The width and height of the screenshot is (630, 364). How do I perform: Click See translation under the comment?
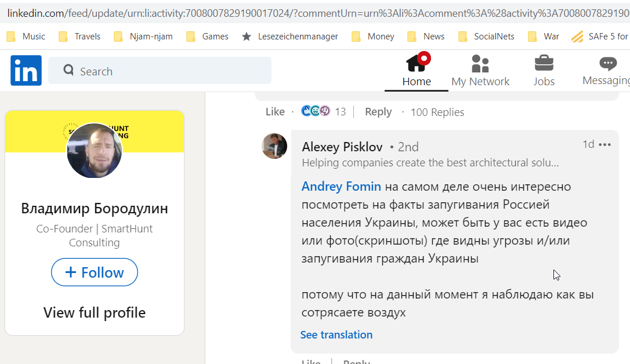click(x=336, y=334)
